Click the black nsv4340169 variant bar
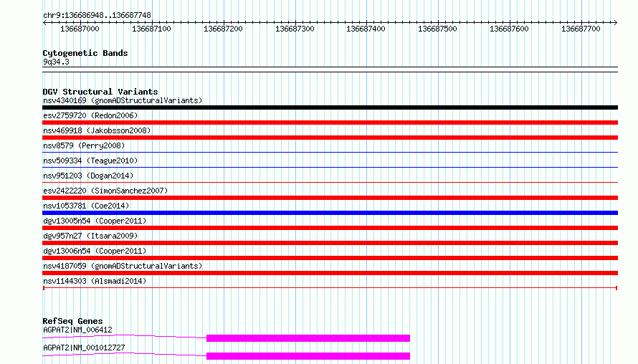 pos(330,107)
